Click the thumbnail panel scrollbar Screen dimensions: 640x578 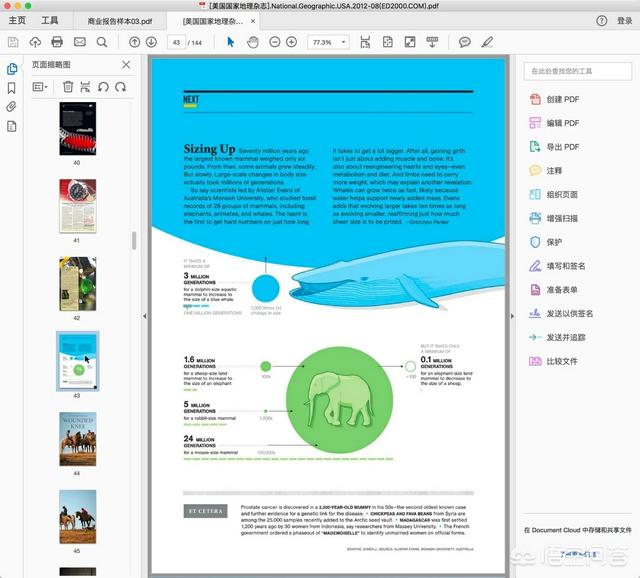coord(134,240)
